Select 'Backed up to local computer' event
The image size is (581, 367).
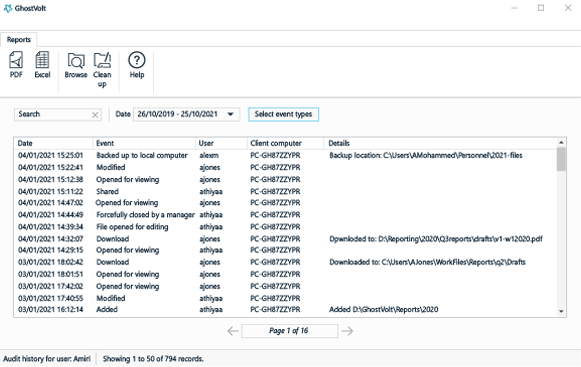point(142,155)
